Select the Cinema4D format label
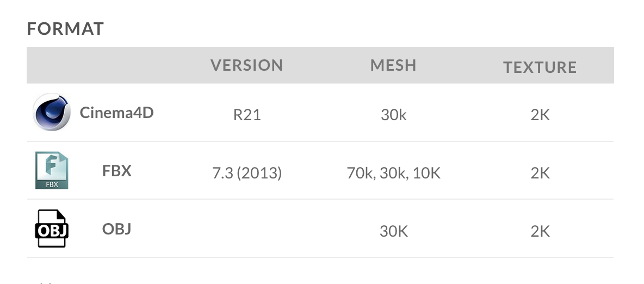The image size is (644, 284). 116,113
